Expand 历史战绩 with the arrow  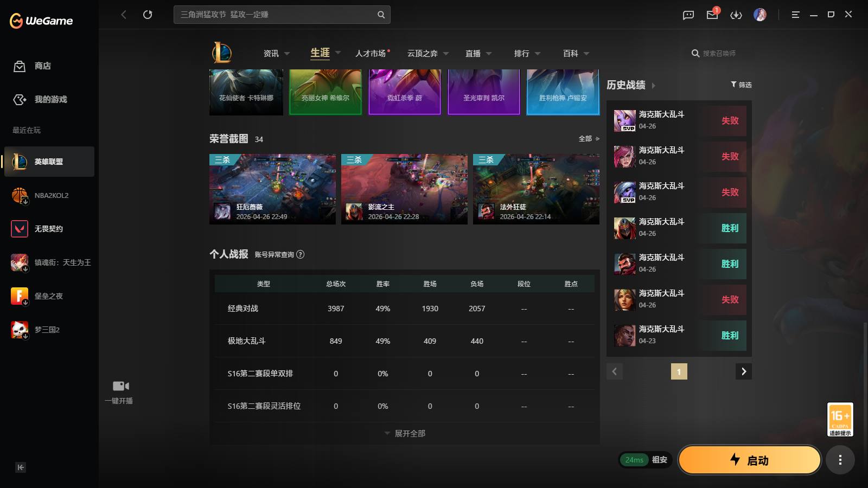(x=653, y=86)
